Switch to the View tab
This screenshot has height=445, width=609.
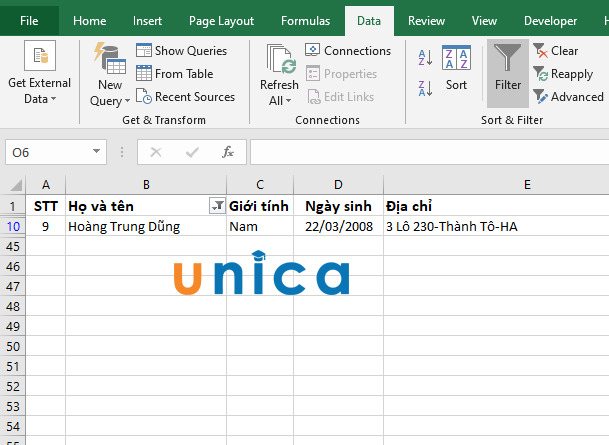[484, 21]
